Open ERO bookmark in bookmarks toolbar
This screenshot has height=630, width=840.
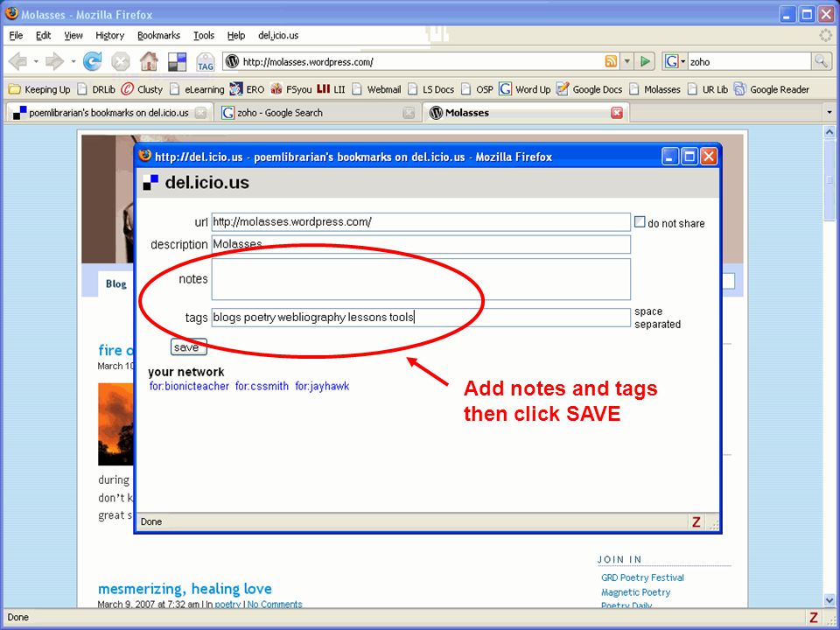pos(248,89)
